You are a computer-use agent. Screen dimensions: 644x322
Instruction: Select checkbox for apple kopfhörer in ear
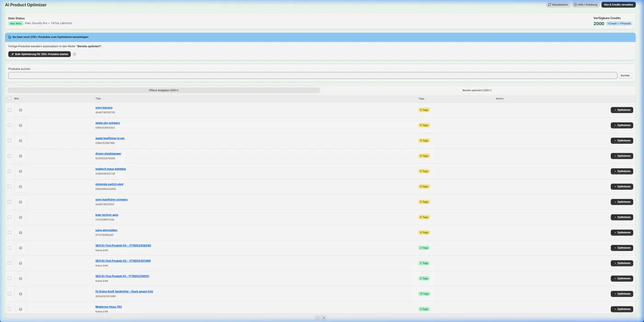coord(9,141)
